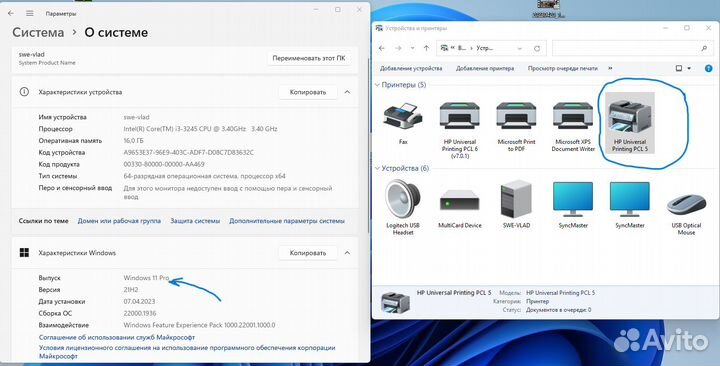This screenshot has height=366, width=720.
Task: Go up one folder level
Action: [426, 48]
